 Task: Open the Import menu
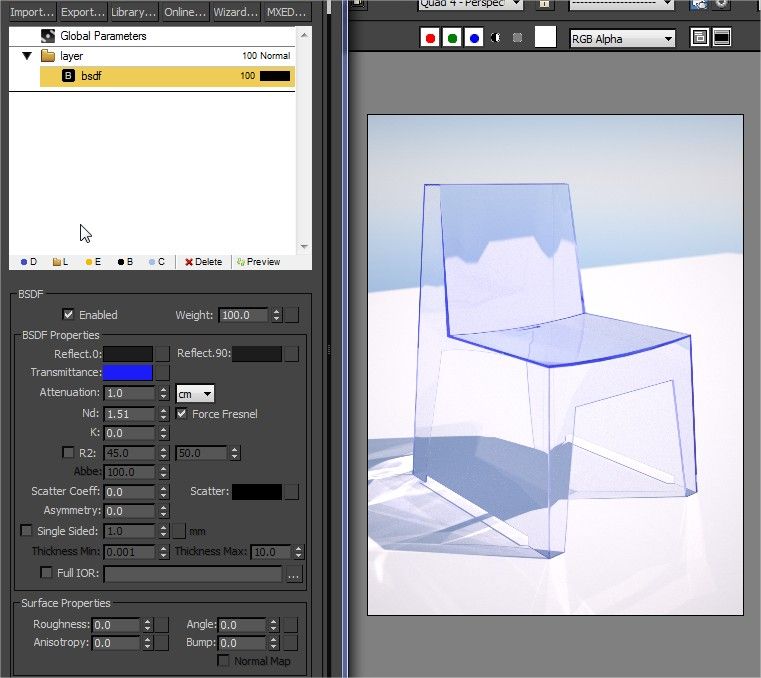(32, 12)
